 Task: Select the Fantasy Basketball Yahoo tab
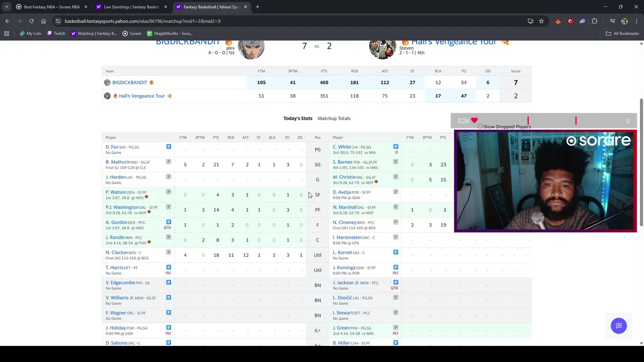pyautogui.click(x=211, y=7)
